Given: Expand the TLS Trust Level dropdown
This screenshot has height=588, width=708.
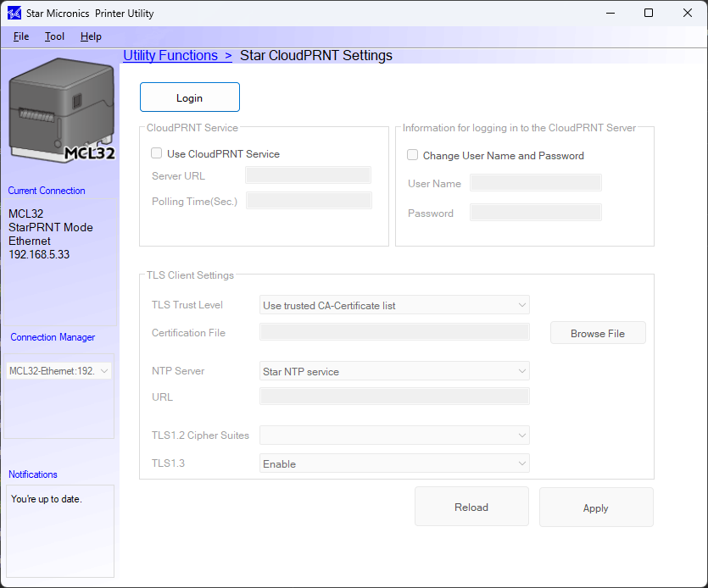Looking at the screenshot, I should pyautogui.click(x=394, y=305).
